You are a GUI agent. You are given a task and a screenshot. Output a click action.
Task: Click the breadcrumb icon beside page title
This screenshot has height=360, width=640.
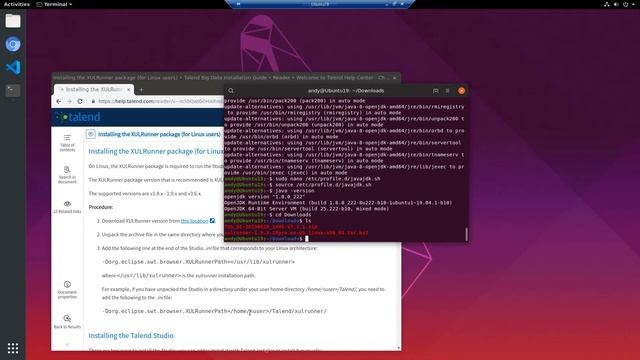pyautogui.click(x=91, y=134)
